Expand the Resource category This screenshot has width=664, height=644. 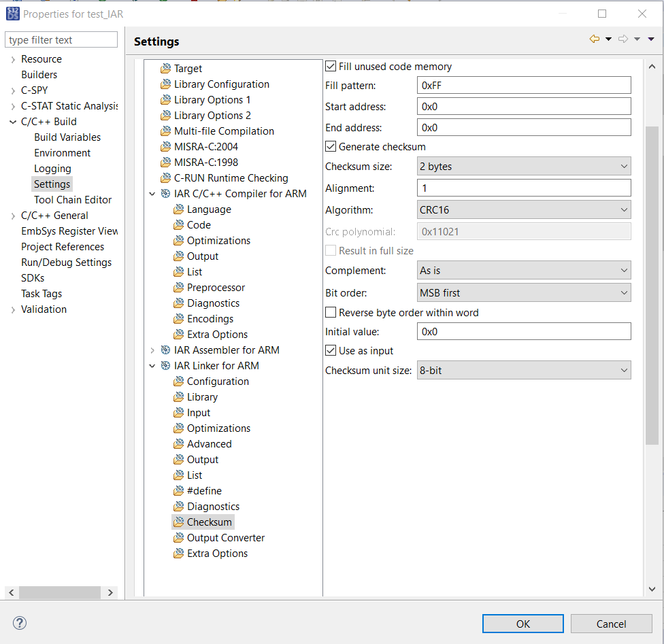point(13,59)
